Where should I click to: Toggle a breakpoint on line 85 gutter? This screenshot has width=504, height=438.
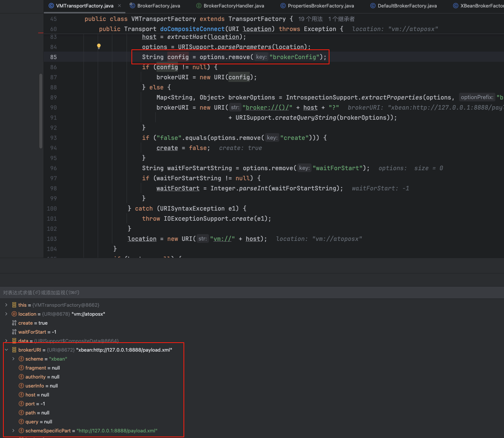pos(54,57)
